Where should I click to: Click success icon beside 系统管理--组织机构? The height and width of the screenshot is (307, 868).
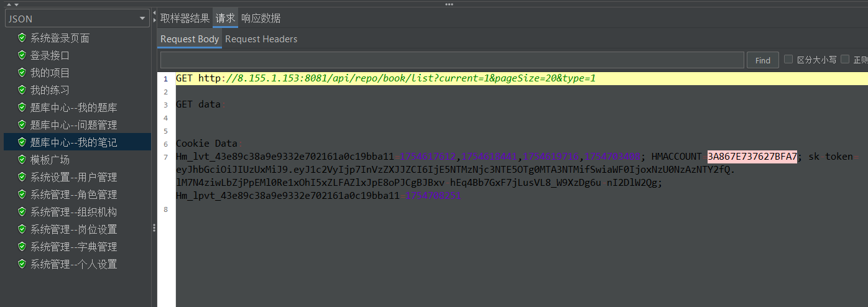(22, 212)
